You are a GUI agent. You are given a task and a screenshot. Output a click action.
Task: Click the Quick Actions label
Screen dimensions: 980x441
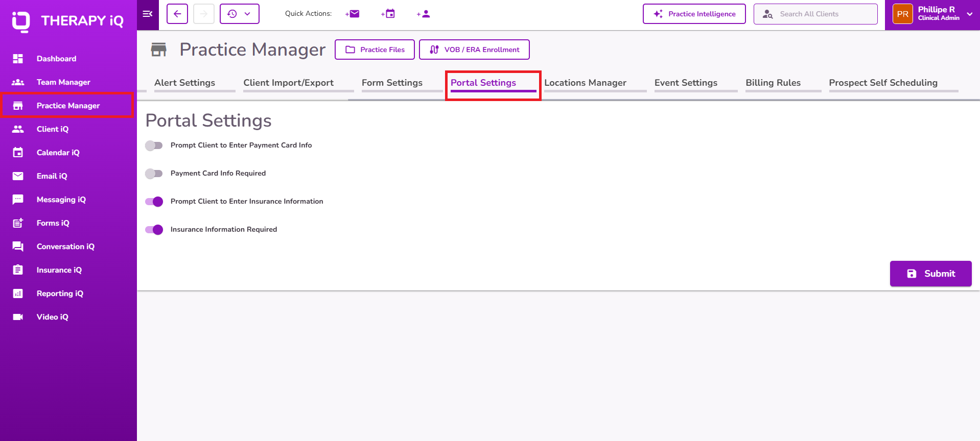(308, 14)
